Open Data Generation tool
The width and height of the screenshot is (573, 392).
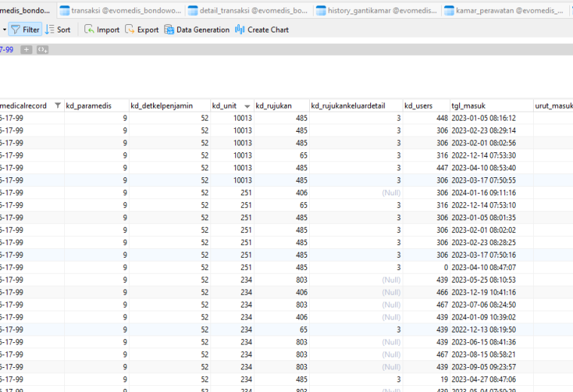pos(197,29)
